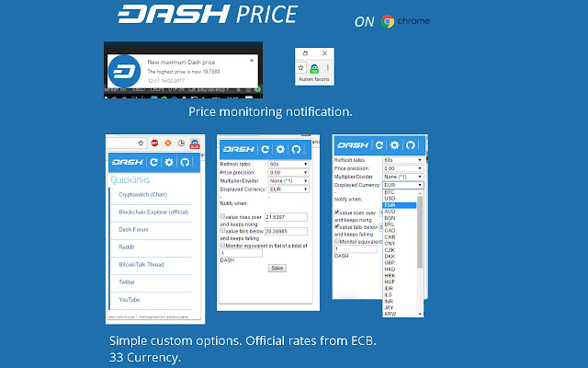Select JPY in the currency list
Image resolution: width=588 pixels, height=368 pixels.
pos(400,307)
